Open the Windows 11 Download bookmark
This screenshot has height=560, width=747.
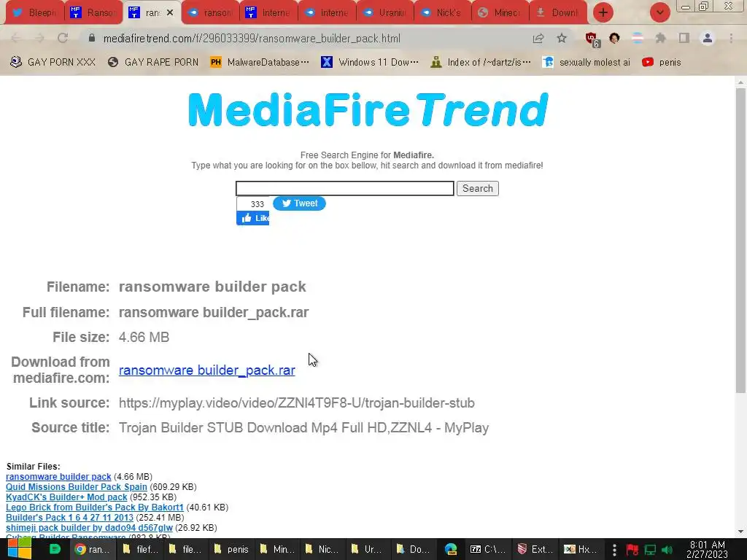370,63
